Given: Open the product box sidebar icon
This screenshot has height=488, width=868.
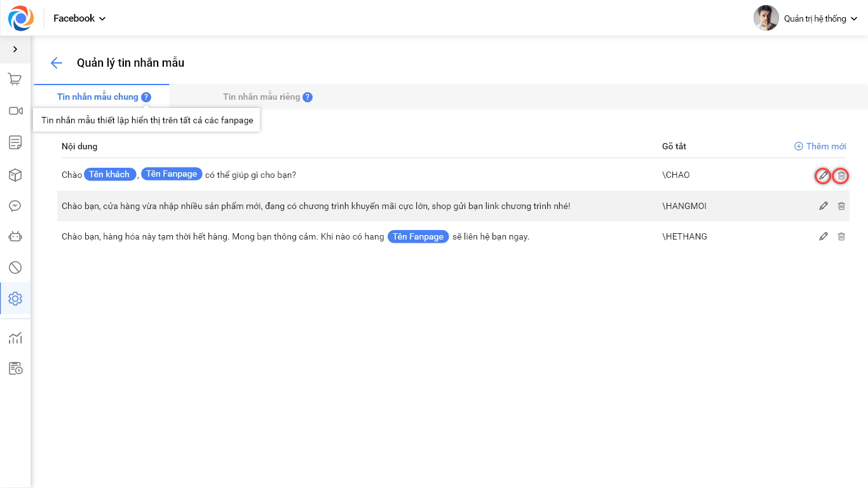Looking at the screenshot, I should pos(15,175).
